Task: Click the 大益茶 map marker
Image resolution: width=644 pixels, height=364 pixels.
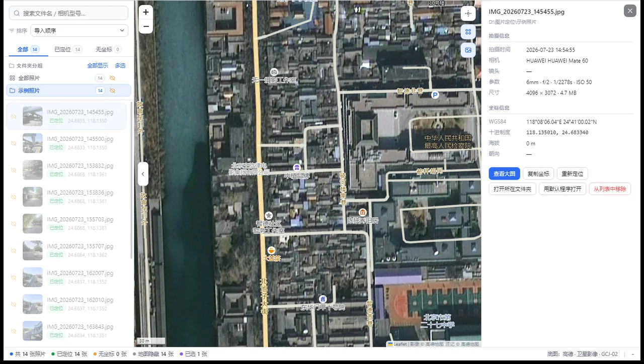Action: [272, 250]
